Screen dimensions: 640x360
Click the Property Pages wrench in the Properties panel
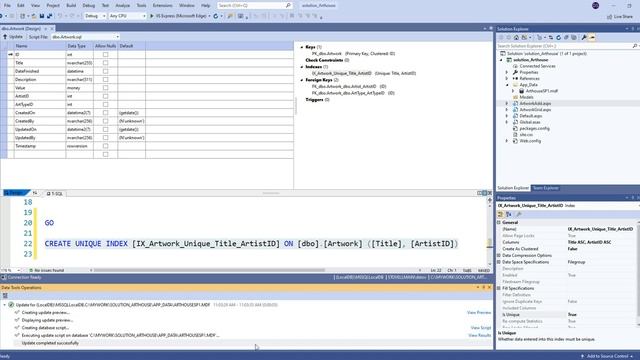[x=519, y=214]
